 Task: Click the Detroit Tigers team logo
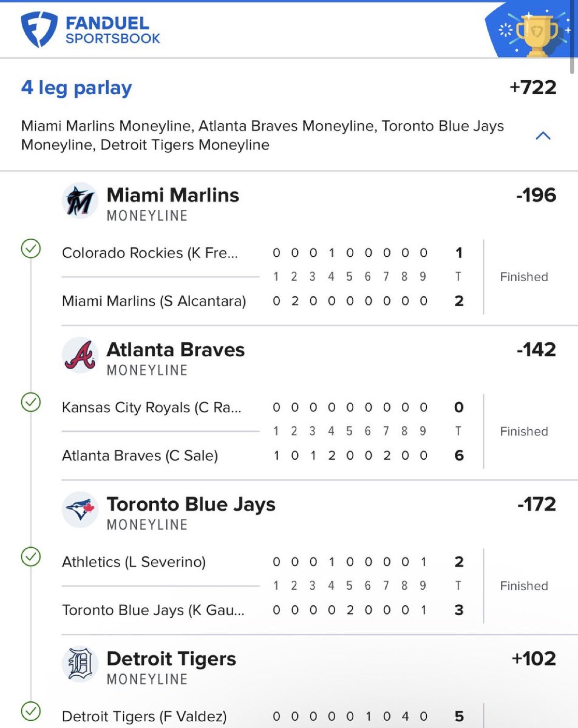point(80,664)
